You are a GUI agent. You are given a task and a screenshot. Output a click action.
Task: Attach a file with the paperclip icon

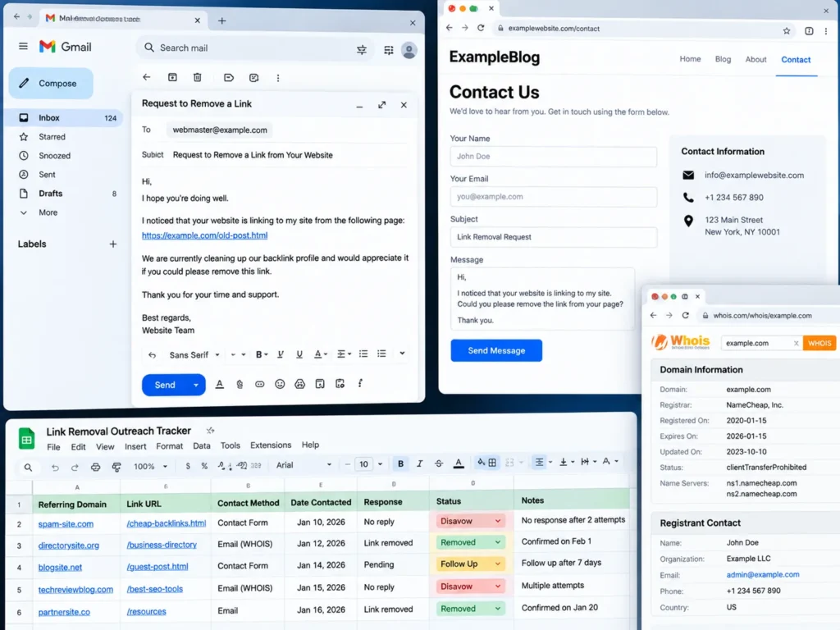[x=240, y=384]
